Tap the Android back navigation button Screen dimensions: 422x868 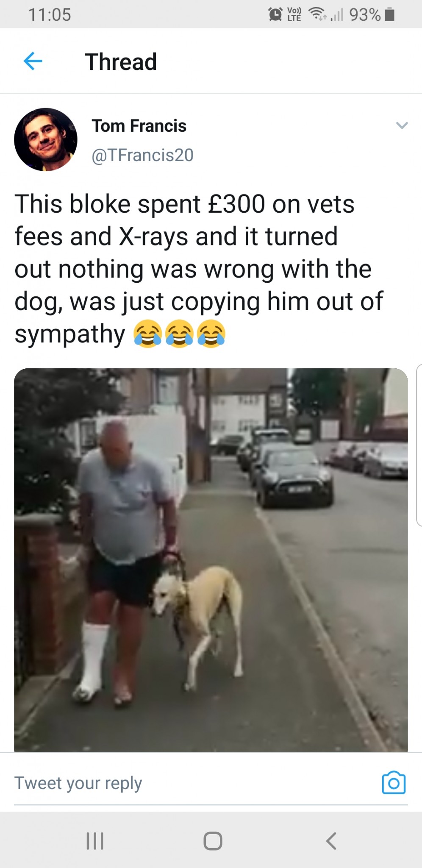(x=331, y=841)
